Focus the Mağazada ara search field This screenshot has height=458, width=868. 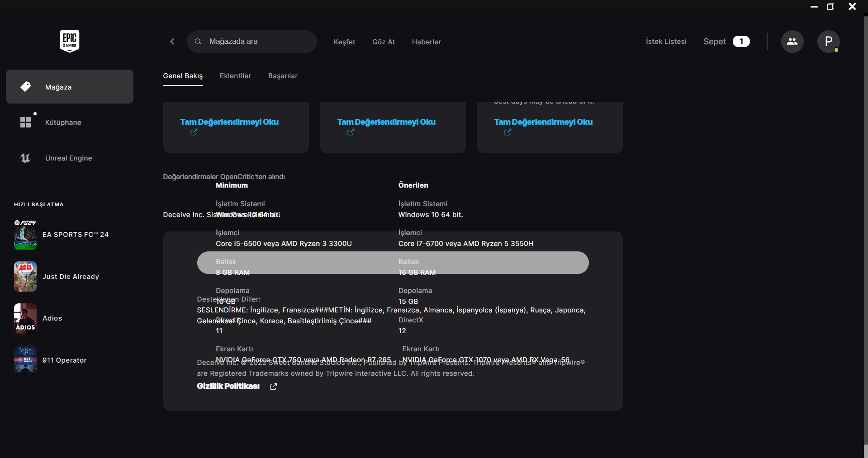[x=252, y=42]
